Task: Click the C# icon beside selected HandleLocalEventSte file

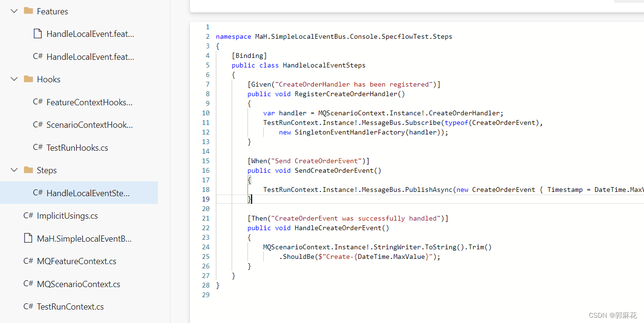Action: (x=38, y=192)
